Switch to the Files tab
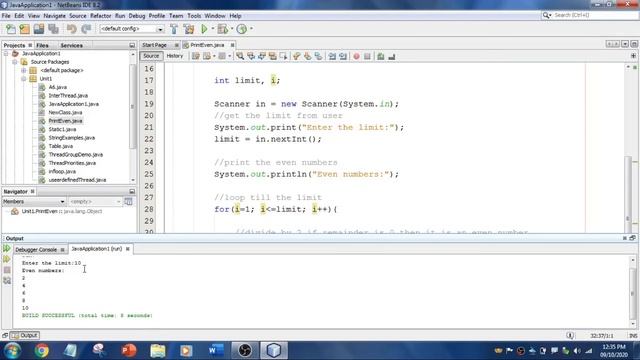The image size is (640, 360). 42,45
